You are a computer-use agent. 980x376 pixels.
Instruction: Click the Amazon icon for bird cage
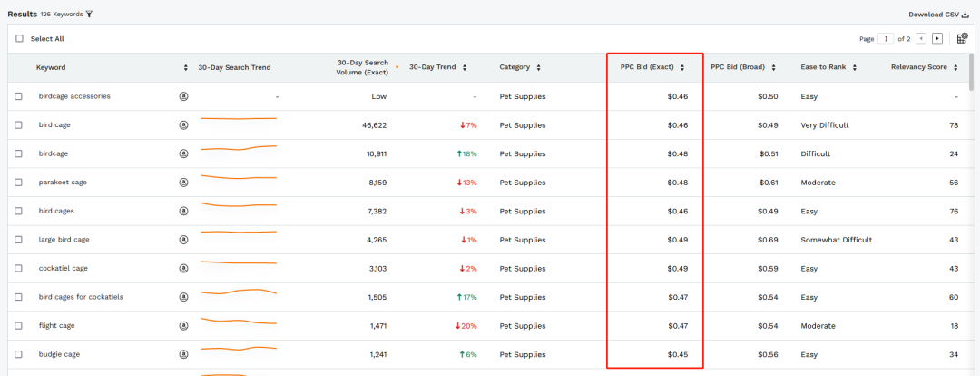183,125
